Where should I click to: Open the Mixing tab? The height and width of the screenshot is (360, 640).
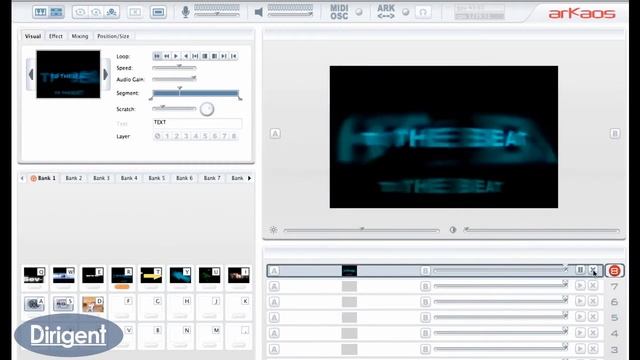click(80, 36)
